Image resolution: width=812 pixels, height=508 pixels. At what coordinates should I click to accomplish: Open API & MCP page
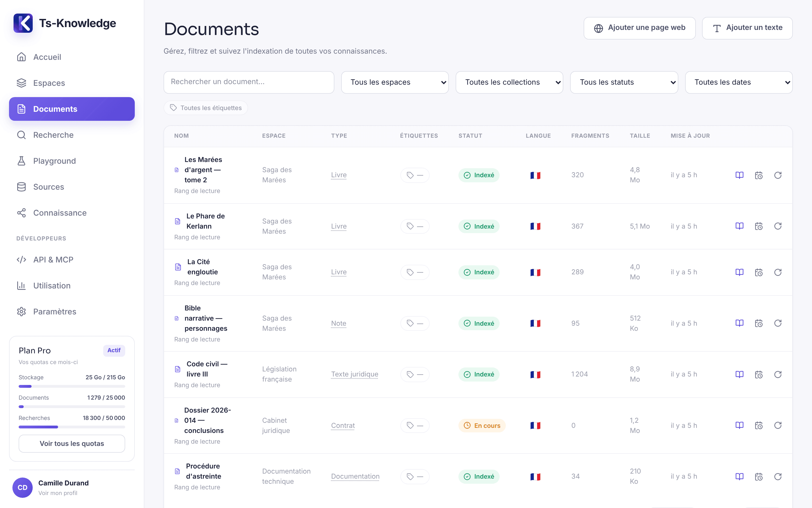pyautogui.click(x=72, y=260)
